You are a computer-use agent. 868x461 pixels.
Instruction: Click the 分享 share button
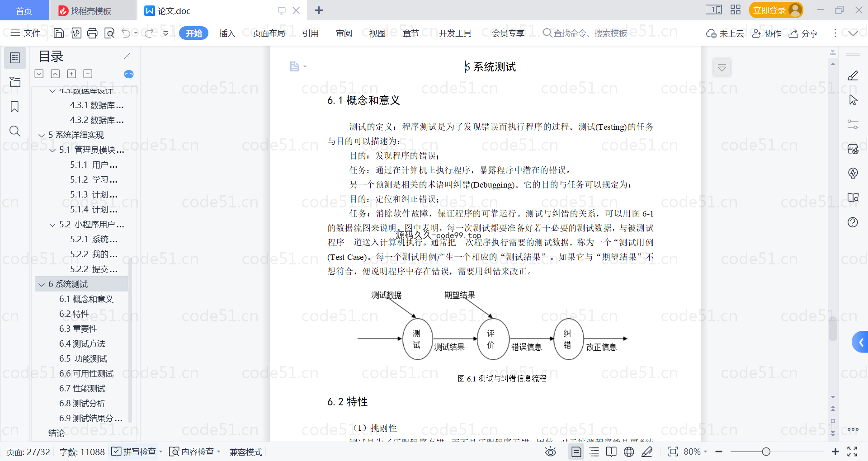click(x=803, y=33)
